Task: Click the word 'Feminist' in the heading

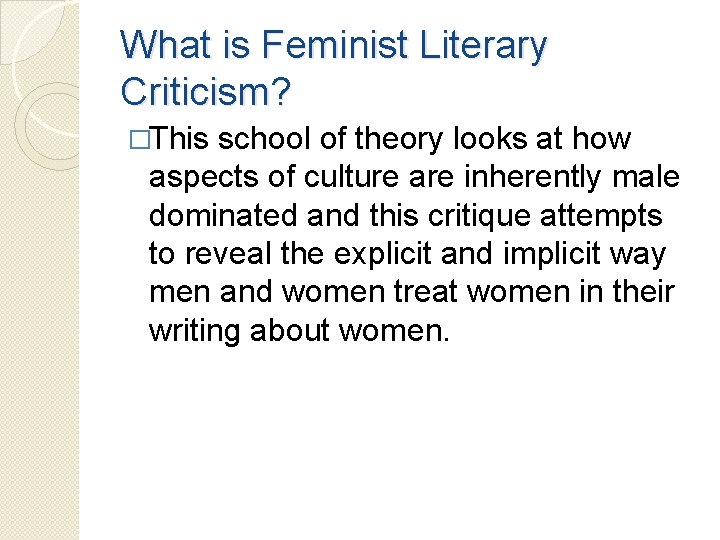Action: 334,45
